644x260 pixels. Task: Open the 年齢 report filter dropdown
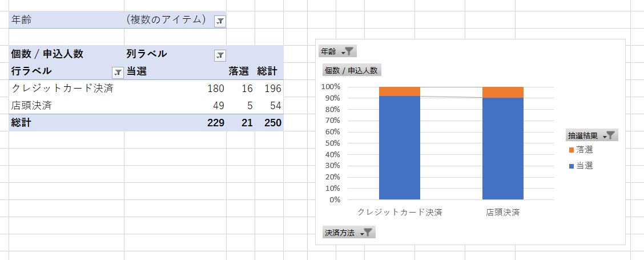[220, 21]
